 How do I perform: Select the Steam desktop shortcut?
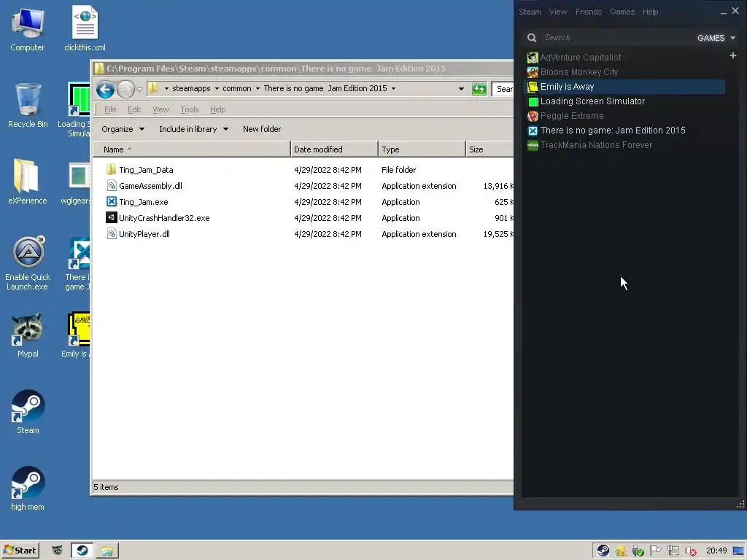click(x=28, y=412)
